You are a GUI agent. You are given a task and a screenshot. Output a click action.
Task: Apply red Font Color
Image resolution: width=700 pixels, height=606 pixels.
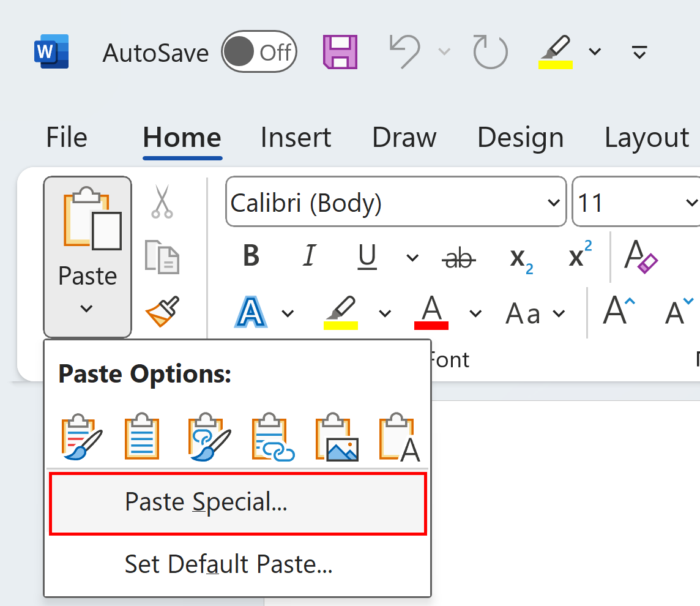click(431, 312)
